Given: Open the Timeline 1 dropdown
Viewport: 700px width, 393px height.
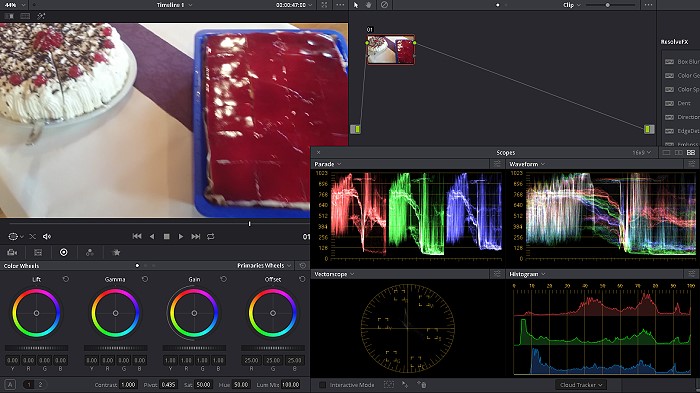Looking at the screenshot, I should click(175, 5).
